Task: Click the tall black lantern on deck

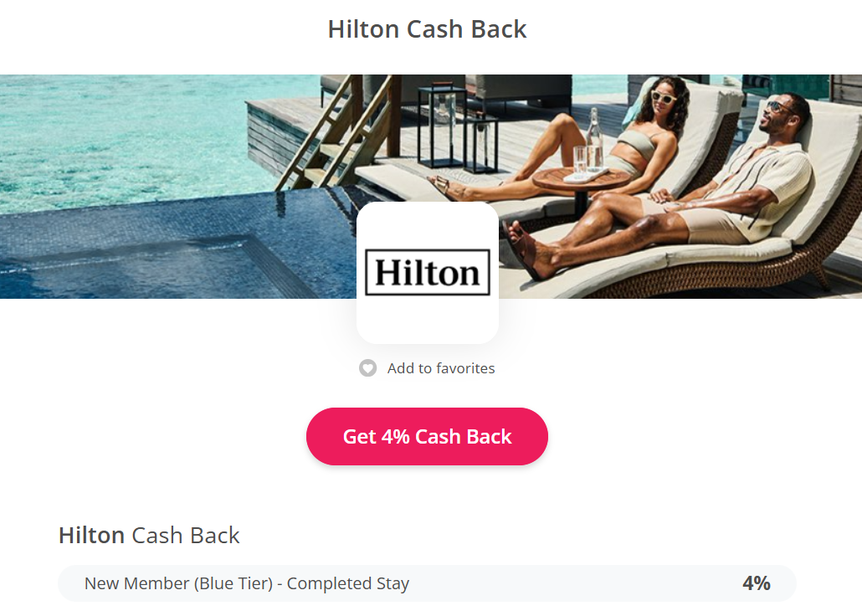Action: pos(441,126)
